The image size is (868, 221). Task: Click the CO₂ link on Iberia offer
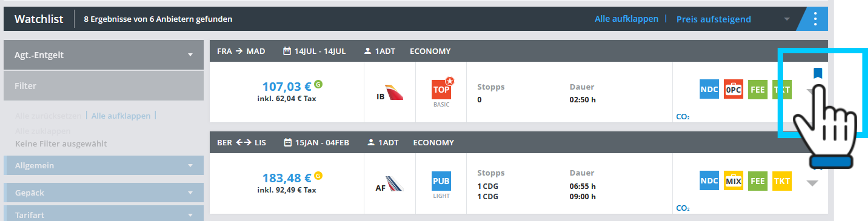683,117
